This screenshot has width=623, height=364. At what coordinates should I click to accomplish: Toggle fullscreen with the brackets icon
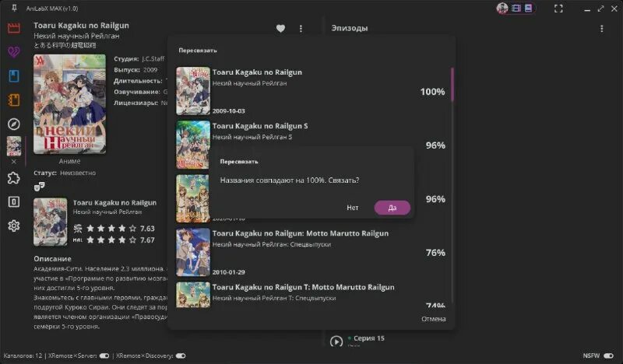coord(558,9)
